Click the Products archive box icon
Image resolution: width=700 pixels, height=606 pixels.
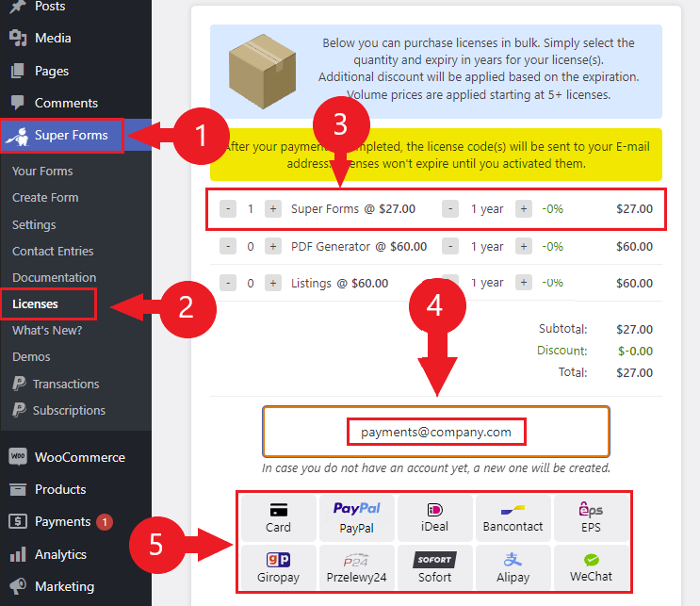point(18,489)
